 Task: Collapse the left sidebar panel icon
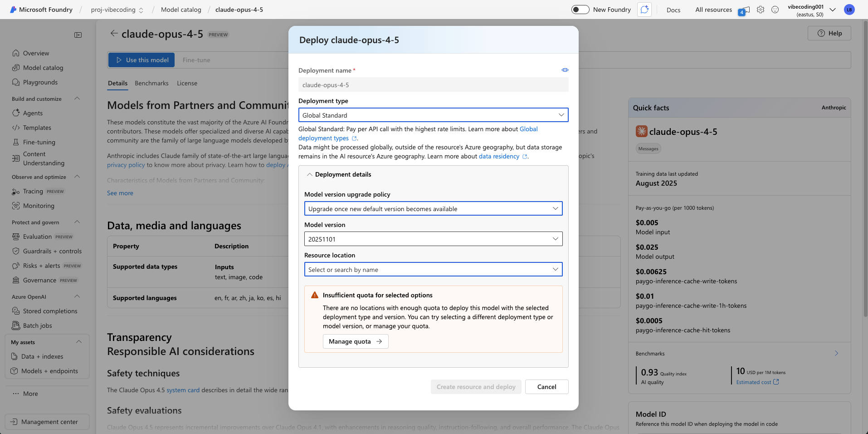78,35
